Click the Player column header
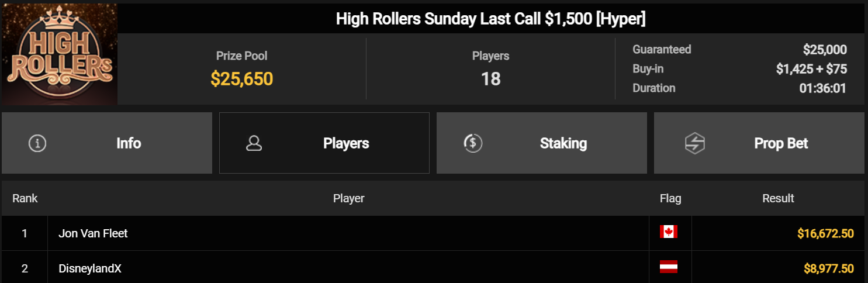This screenshot has height=283, width=868. 349,198
